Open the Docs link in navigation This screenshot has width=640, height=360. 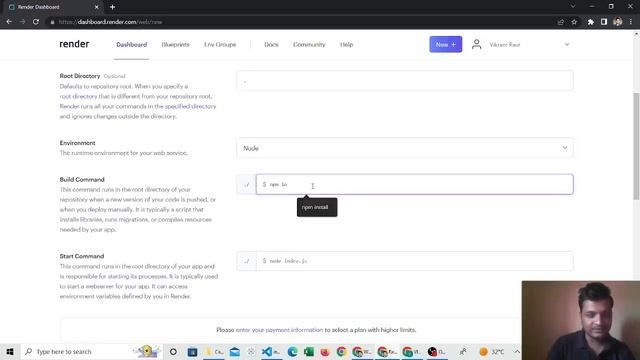(x=271, y=44)
